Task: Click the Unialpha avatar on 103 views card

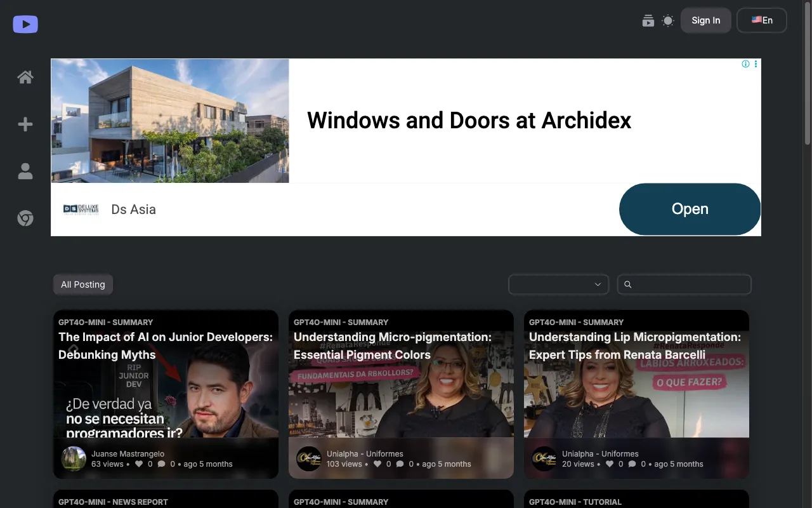Action: (309, 458)
